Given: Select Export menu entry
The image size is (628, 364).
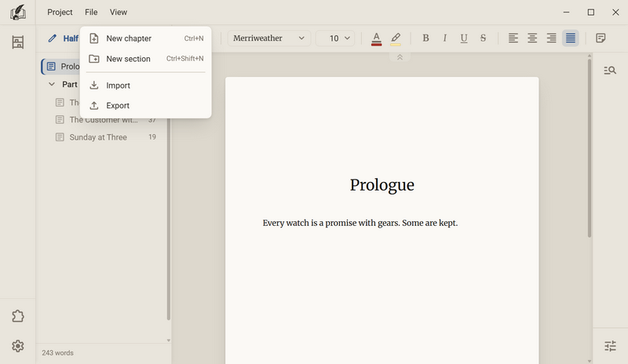Looking at the screenshot, I should pos(146,106).
